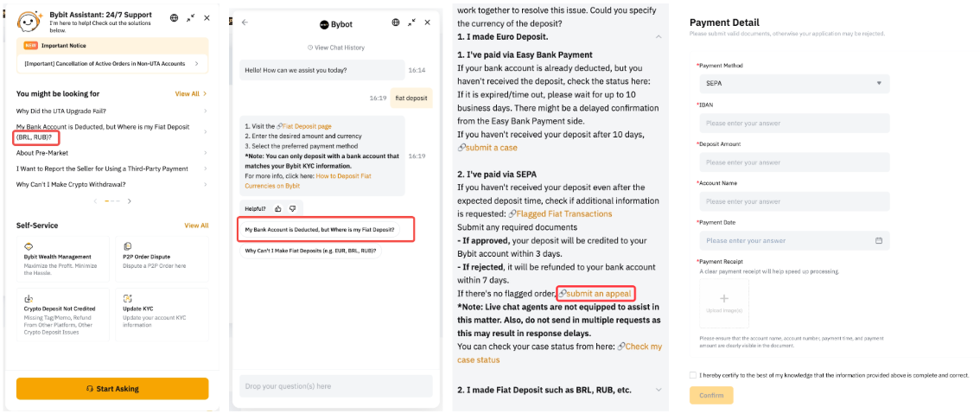980x420 pixels.
Task: Expand '2. I made Fiat Deposit such as BRL' section
Action: 657,390
